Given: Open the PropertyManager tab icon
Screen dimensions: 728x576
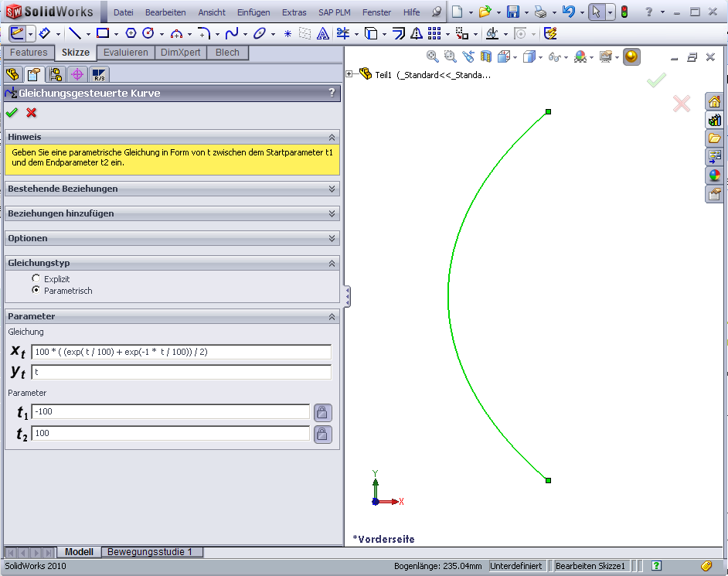Looking at the screenshot, I should [33, 74].
